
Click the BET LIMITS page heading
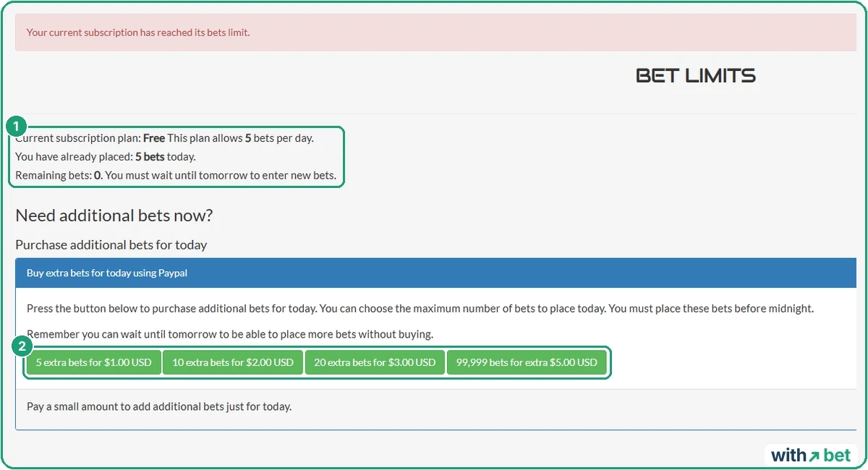pyautogui.click(x=696, y=76)
